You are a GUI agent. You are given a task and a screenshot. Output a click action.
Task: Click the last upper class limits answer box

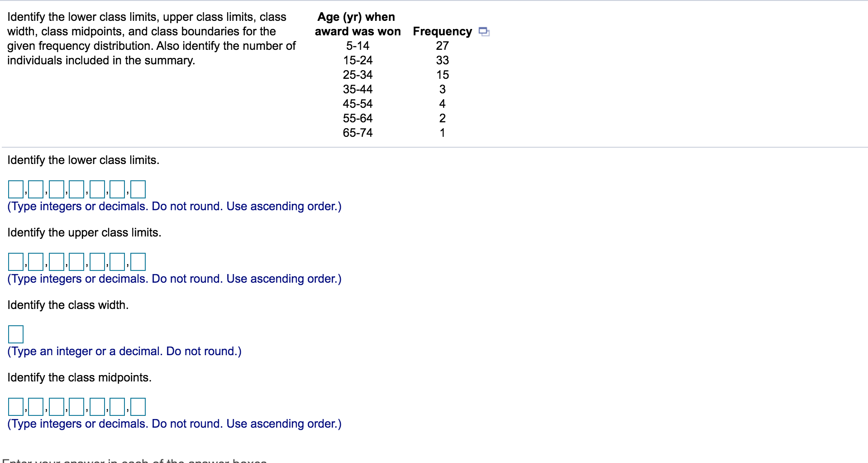138,262
